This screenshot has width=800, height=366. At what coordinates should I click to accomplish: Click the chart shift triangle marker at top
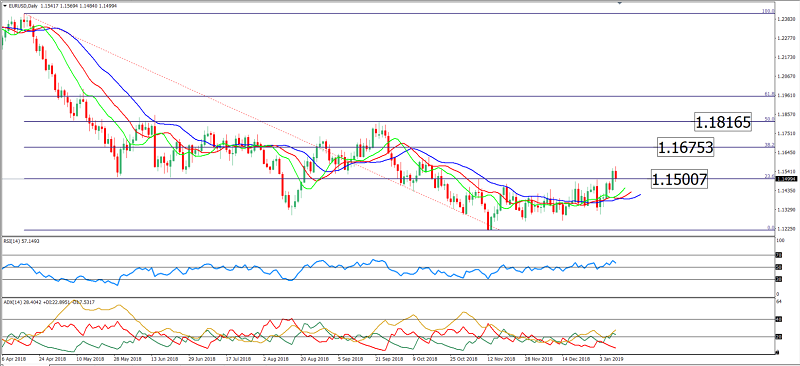620,3
